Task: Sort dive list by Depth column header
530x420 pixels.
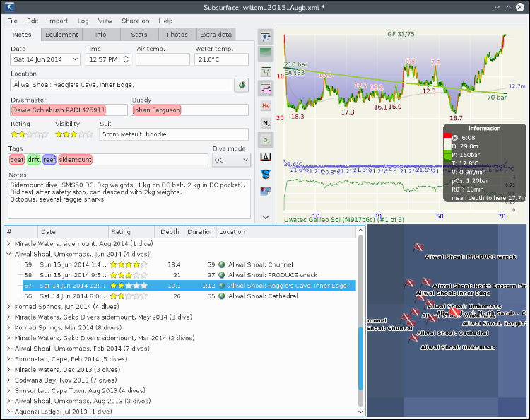Action: point(169,232)
